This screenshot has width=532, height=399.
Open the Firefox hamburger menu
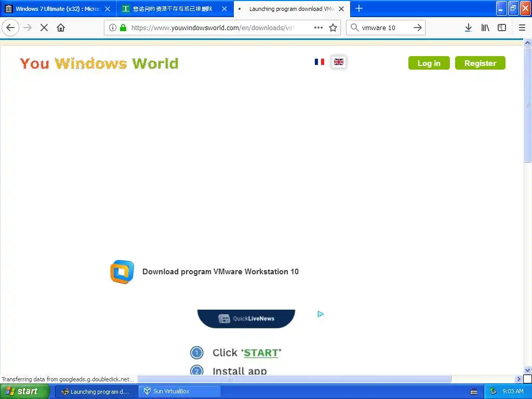click(522, 28)
